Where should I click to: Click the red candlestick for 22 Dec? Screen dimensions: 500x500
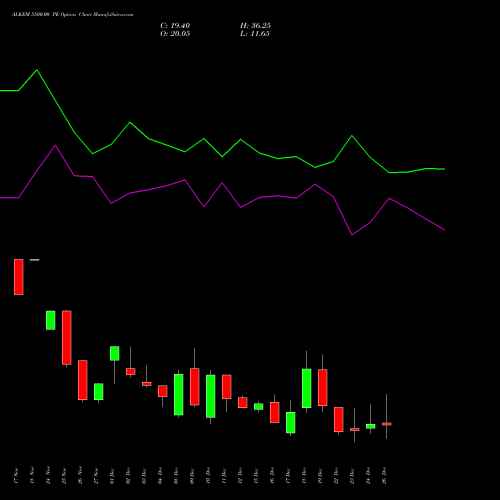pyautogui.click(x=339, y=420)
